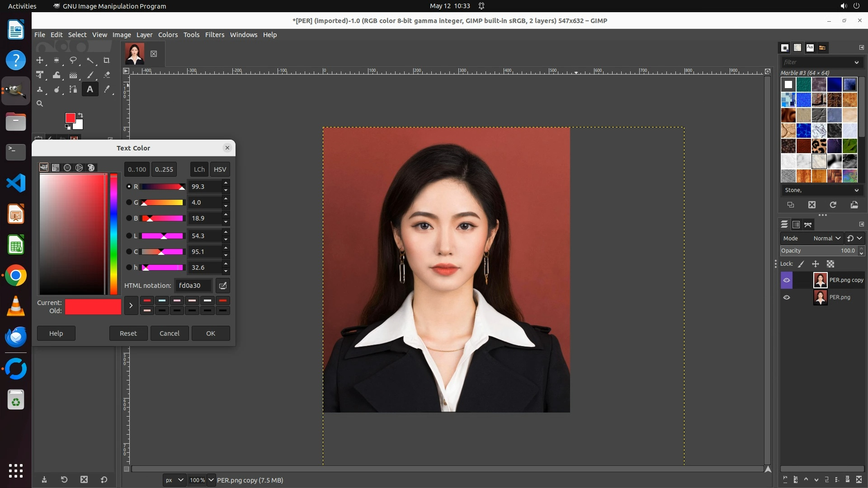The width and height of the screenshot is (868, 488).
Task: Click the HSV color model button
Action: (220, 169)
